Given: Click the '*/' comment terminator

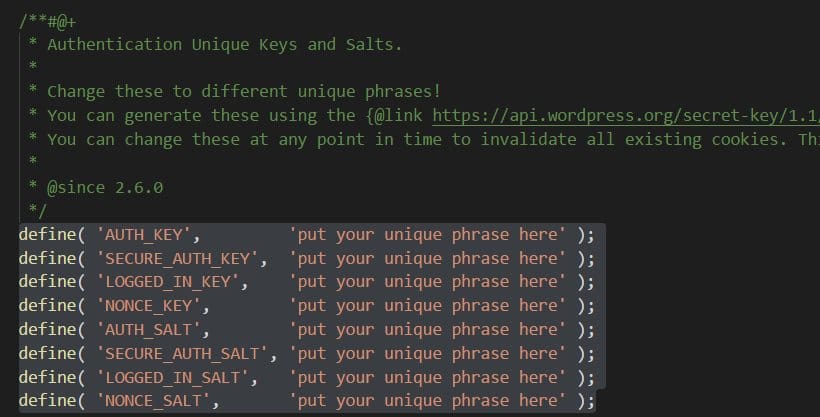Looking at the screenshot, I should coord(38,210).
